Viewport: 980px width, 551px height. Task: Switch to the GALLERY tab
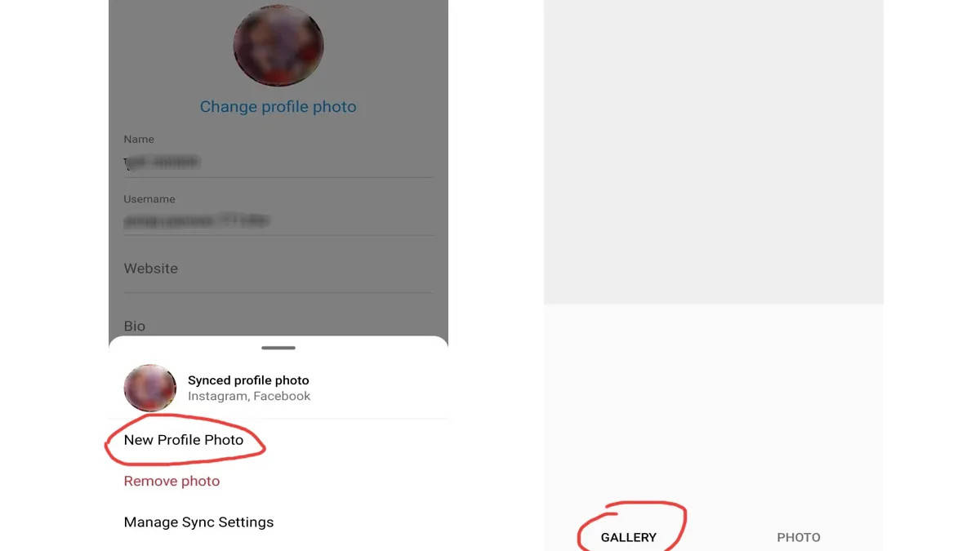629,537
